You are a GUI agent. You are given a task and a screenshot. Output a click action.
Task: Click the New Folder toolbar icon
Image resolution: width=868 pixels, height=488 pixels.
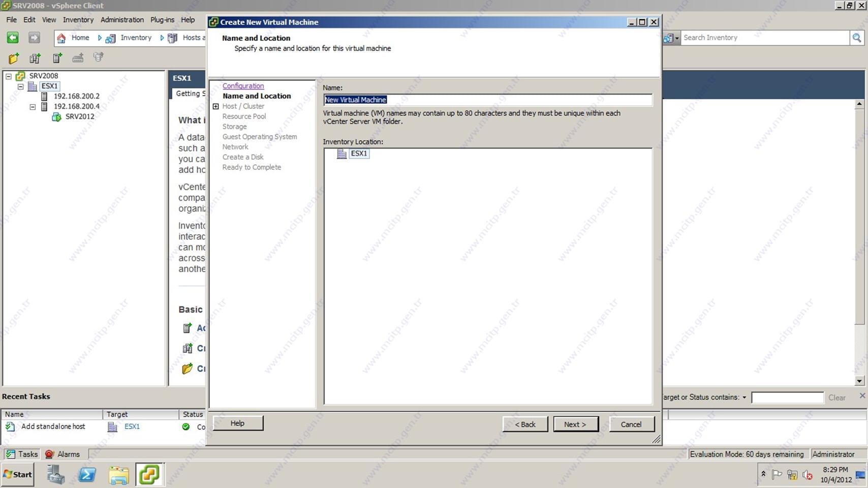point(14,58)
